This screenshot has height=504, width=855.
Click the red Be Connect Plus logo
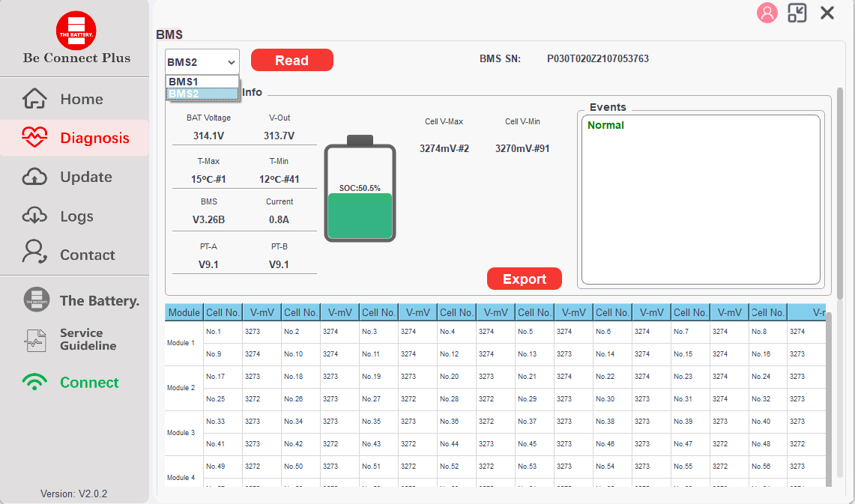click(76, 31)
